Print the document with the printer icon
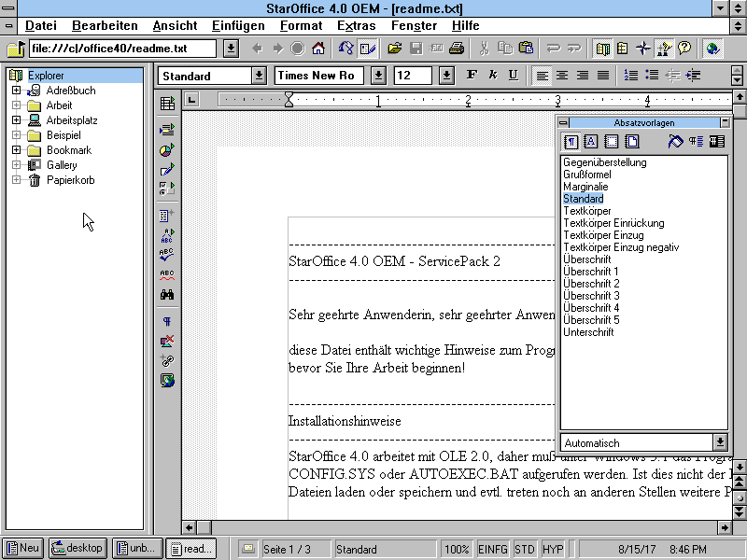Image resolution: width=747 pixels, height=560 pixels. click(x=457, y=49)
